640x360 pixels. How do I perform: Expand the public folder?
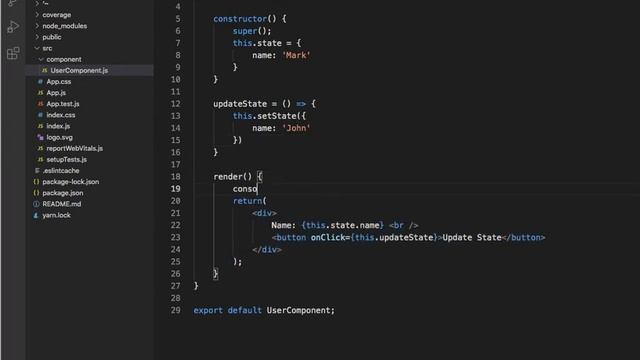(51, 37)
